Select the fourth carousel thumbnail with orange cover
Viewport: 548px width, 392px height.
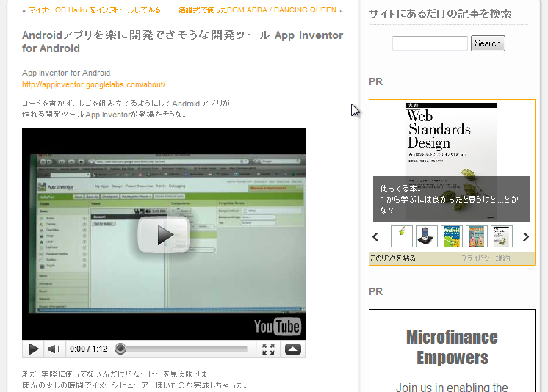coord(477,236)
